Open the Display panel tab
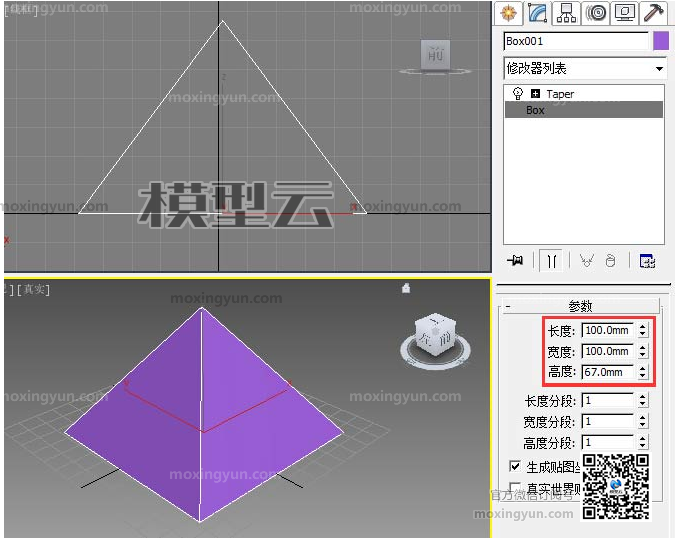The height and width of the screenshot is (542, 675). 624,12
